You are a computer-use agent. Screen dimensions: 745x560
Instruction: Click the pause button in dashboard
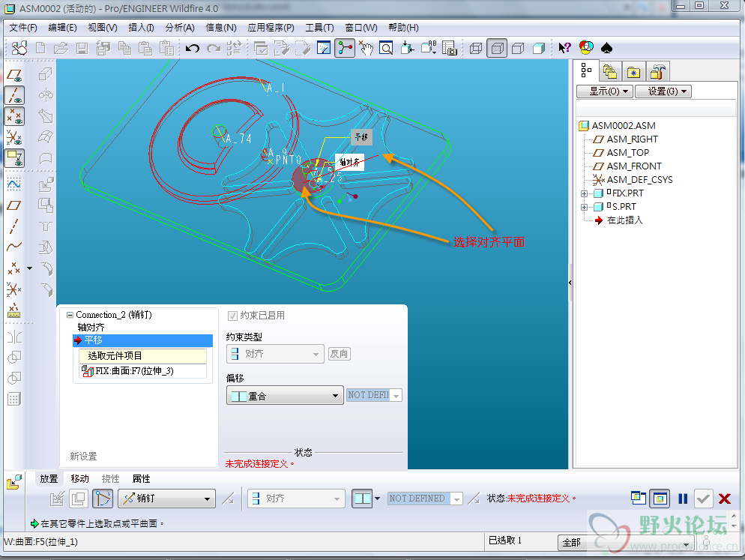tap(683, 499)
